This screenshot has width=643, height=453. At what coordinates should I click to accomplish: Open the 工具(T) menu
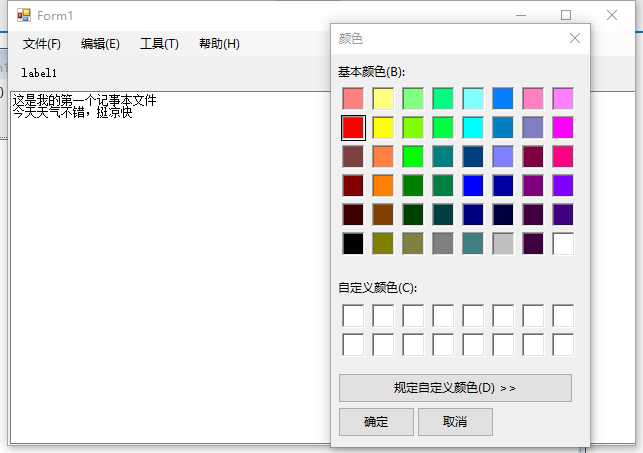click(x=159, y=43)
